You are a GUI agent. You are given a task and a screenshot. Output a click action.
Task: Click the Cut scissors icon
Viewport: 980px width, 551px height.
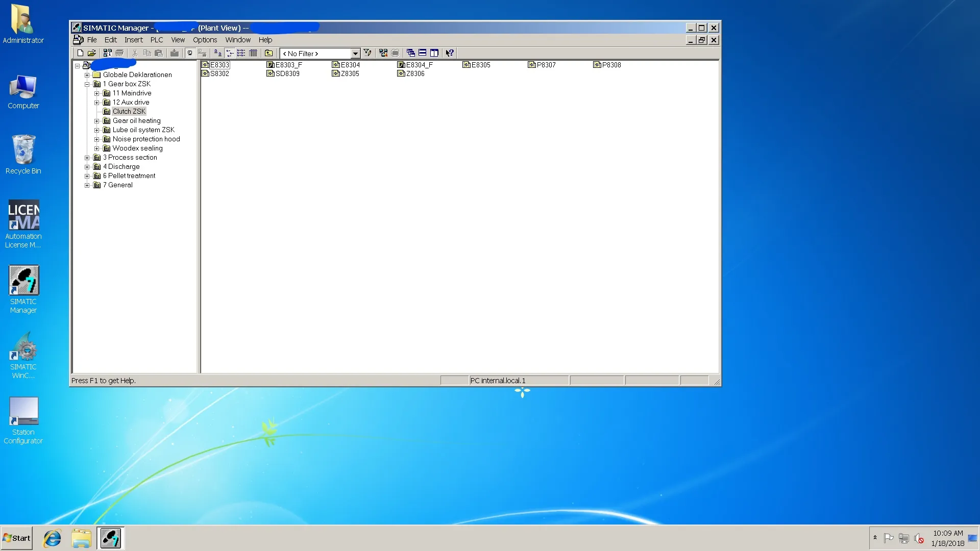pos(135,53)
